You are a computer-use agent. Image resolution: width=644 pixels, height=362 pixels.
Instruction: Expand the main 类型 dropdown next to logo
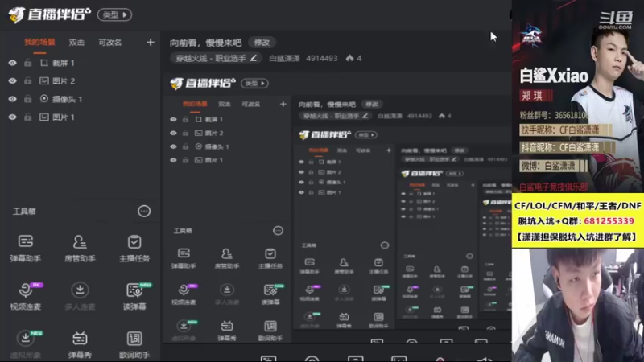[x=114, y=14]
